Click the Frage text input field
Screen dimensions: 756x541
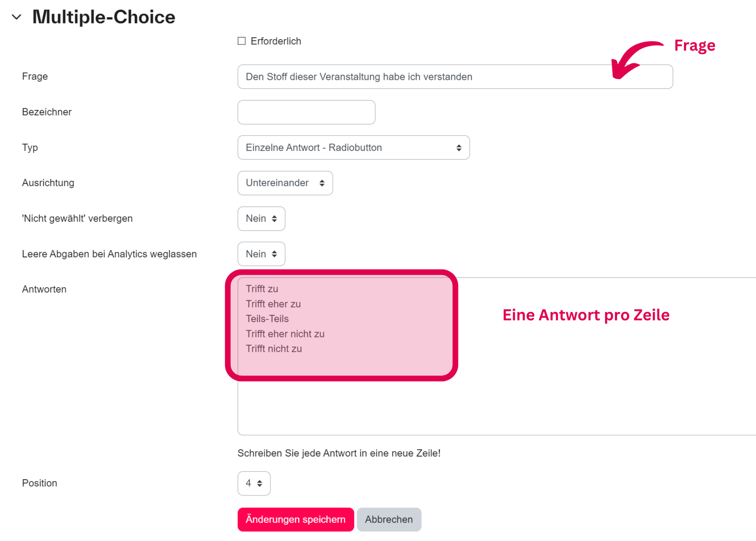[x=424, y=77]
